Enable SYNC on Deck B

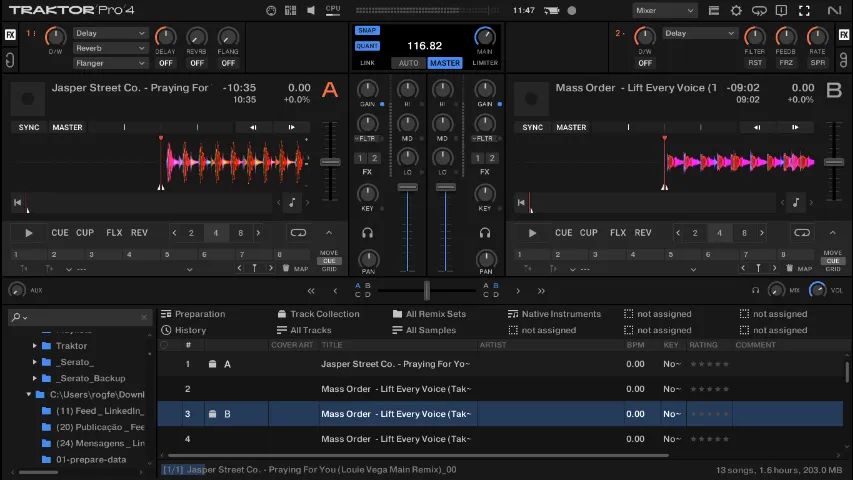tap(533, 127)
